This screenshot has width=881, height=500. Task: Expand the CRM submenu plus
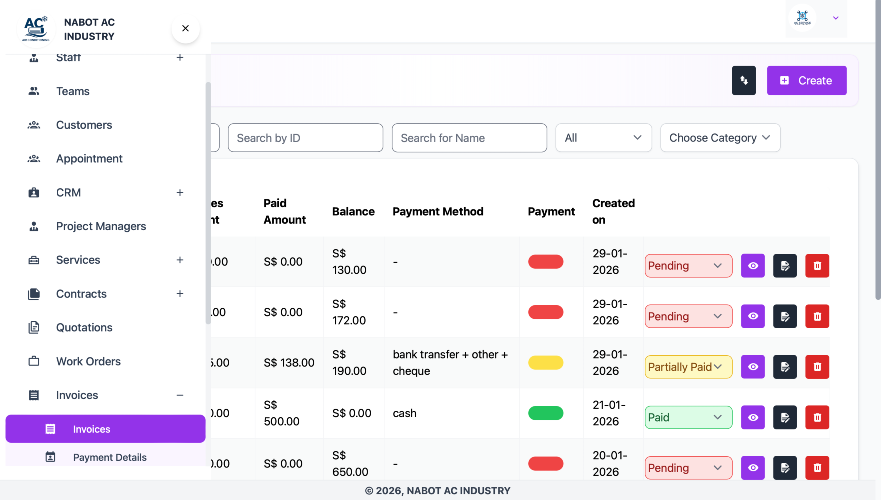(x=180, y=192)
